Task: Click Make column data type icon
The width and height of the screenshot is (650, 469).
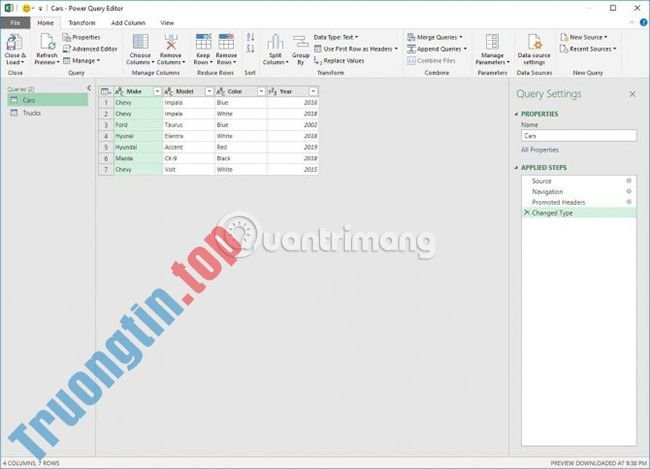Action: 119,92
